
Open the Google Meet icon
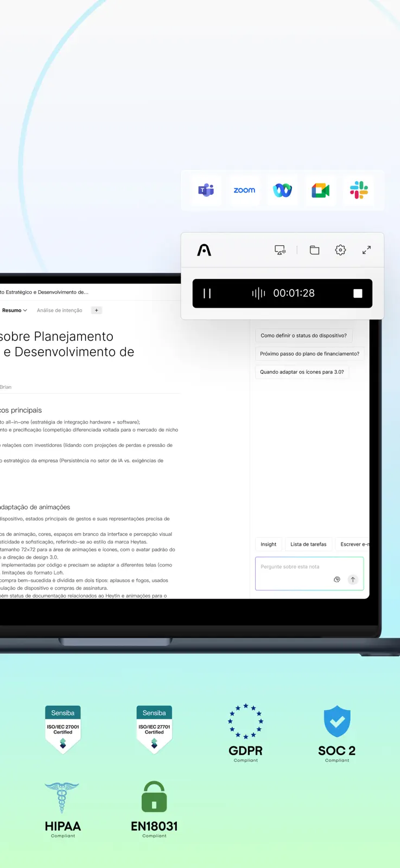point(320,190)
